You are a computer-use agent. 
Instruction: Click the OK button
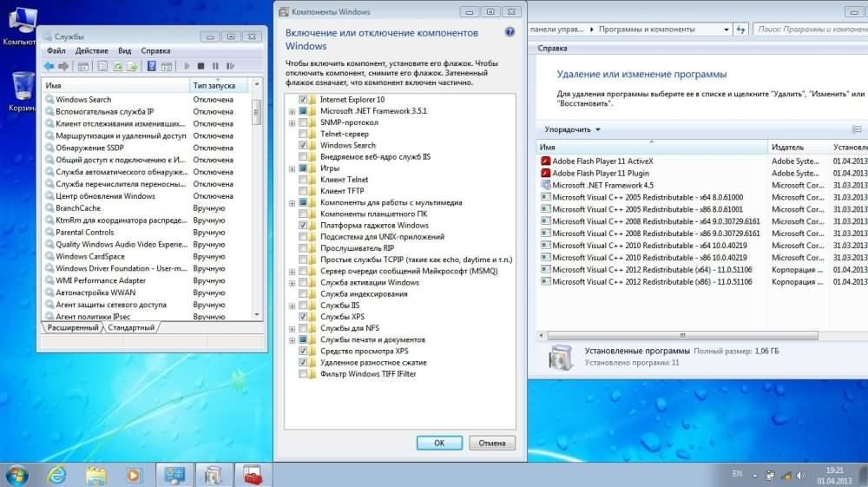coord(439,443)
